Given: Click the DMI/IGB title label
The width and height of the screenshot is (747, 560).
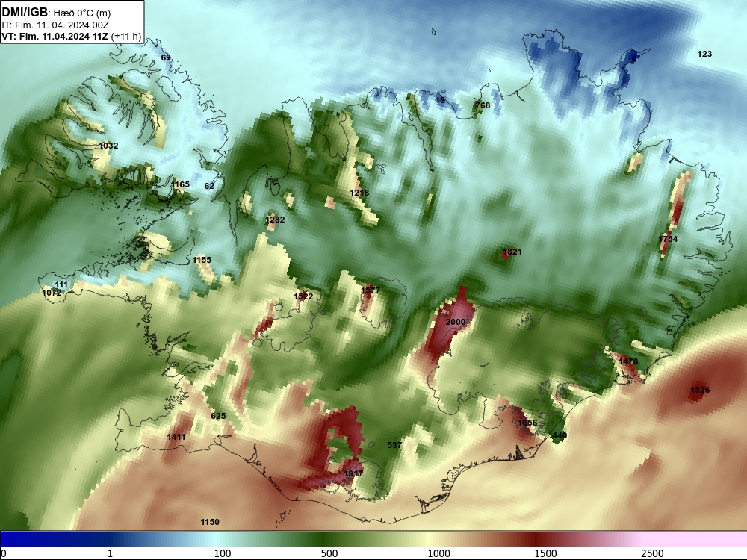Looking at the screenshot, I should pos(25,13).
